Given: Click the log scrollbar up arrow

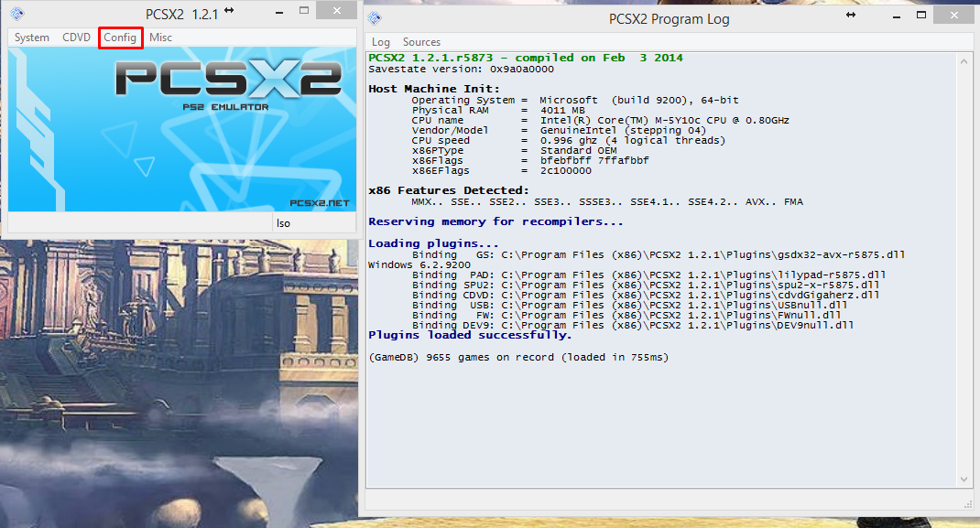Looking at the screenshot, I should click(964, 61).
